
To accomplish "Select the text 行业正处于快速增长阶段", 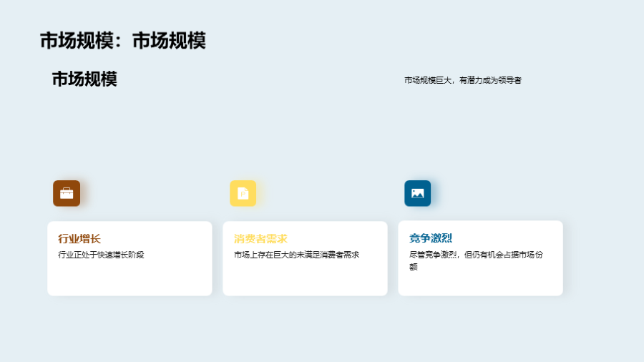I will 101,255.
